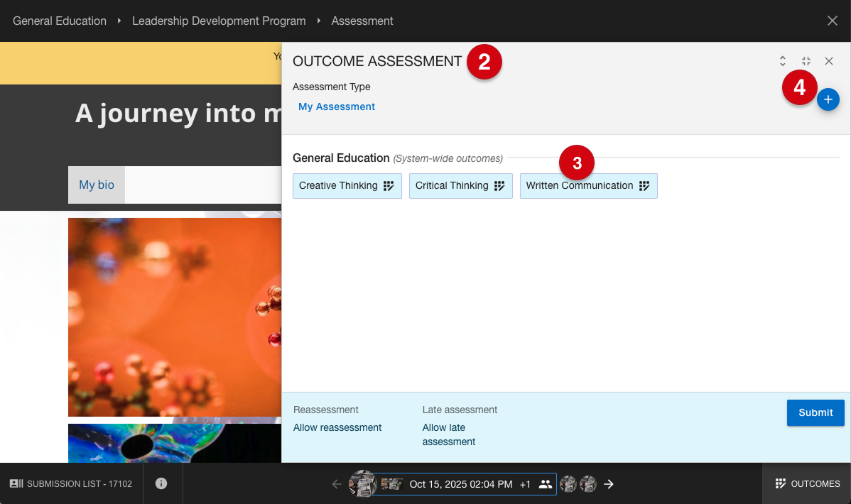851x504 pixels.
Task: Close the assessment window at top right
Action: pos(832,21)
